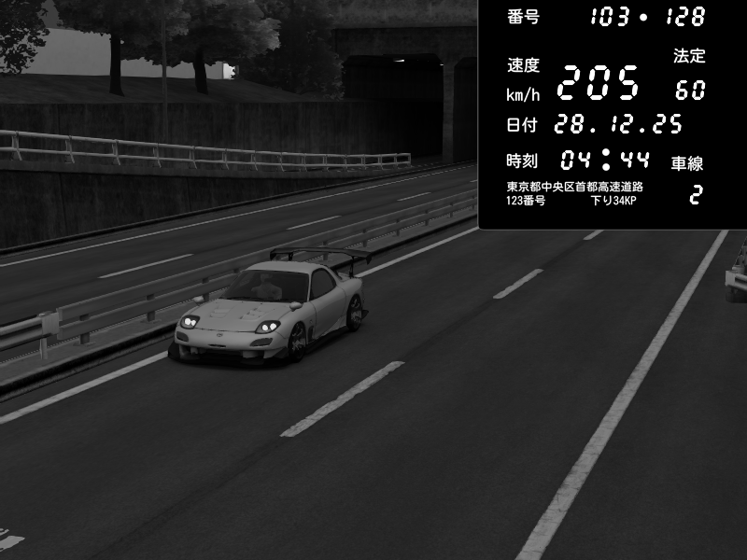Click the car's windshield
This screenshot has height=560, width=747.
point(267,287)
